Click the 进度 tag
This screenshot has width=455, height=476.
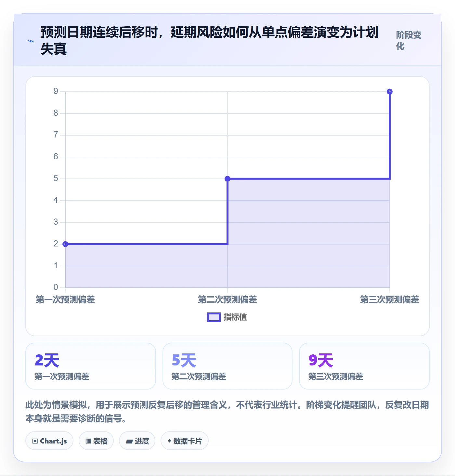tap(137, 441)
